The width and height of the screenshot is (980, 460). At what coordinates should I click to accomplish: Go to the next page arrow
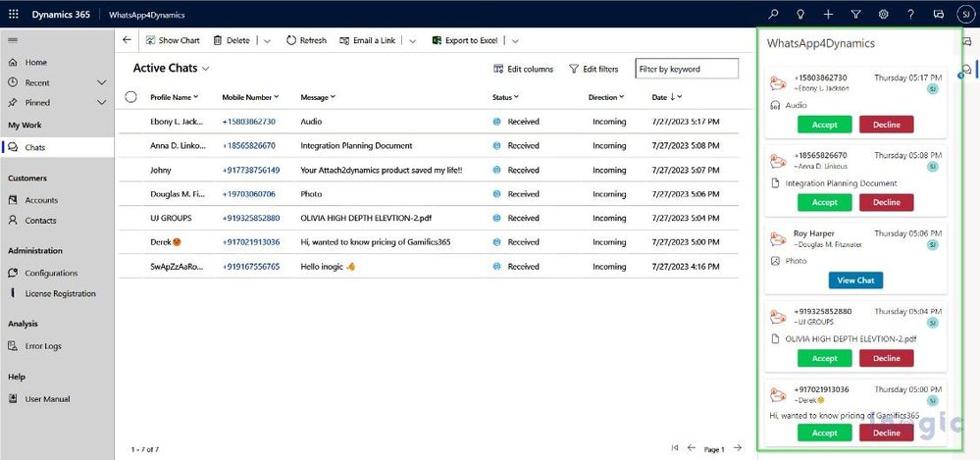coord(738,448)
